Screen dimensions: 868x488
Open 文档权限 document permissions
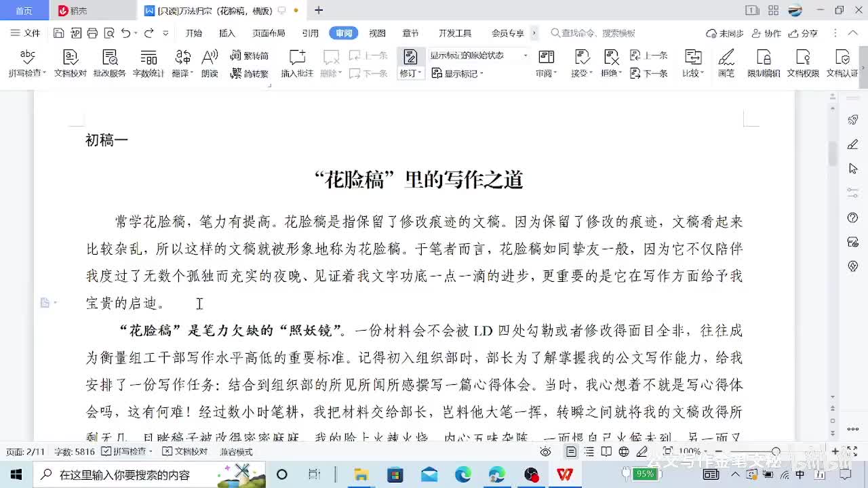click(803, 64)
